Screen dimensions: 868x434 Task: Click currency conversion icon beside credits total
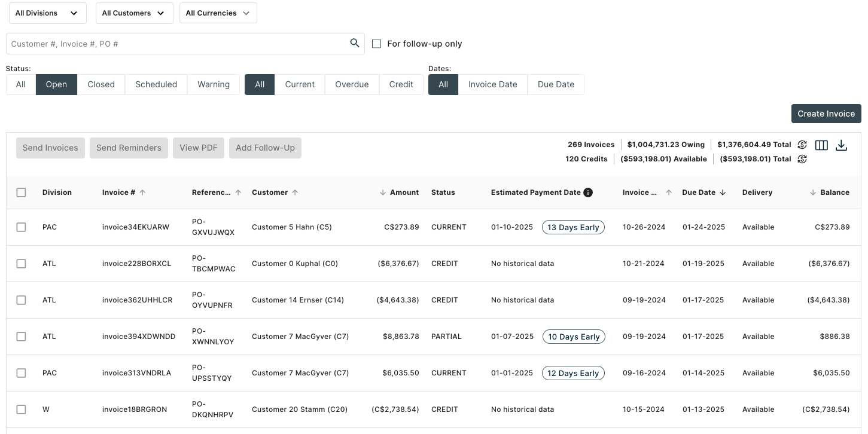pos(802,159)
